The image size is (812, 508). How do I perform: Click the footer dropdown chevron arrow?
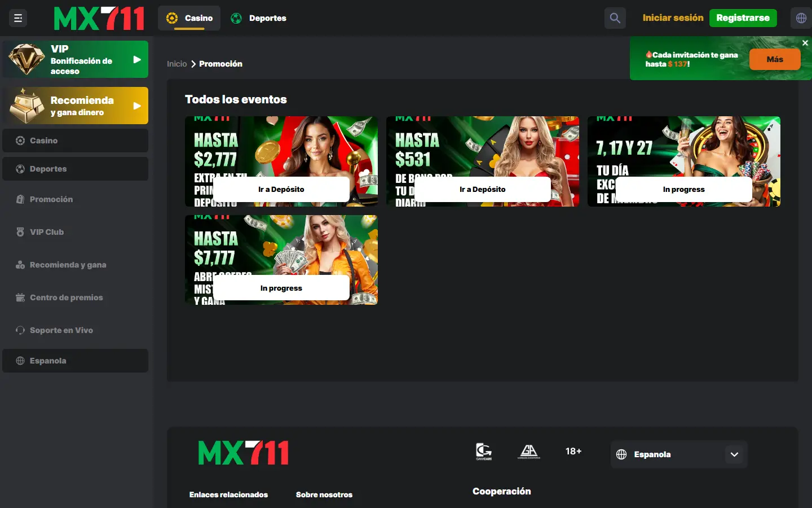pos(734,454)
